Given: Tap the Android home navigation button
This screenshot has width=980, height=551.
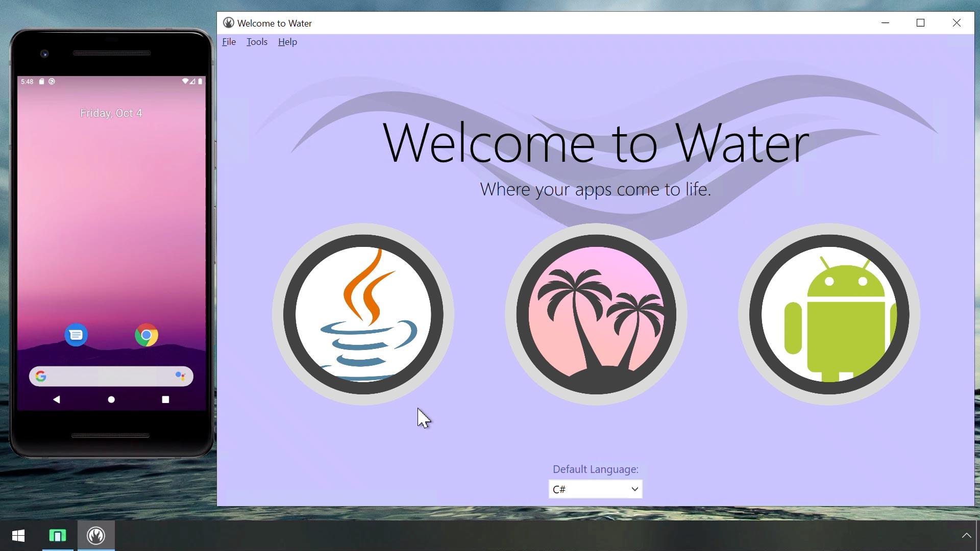Looking at the screenshot, I should pos(111,399).
